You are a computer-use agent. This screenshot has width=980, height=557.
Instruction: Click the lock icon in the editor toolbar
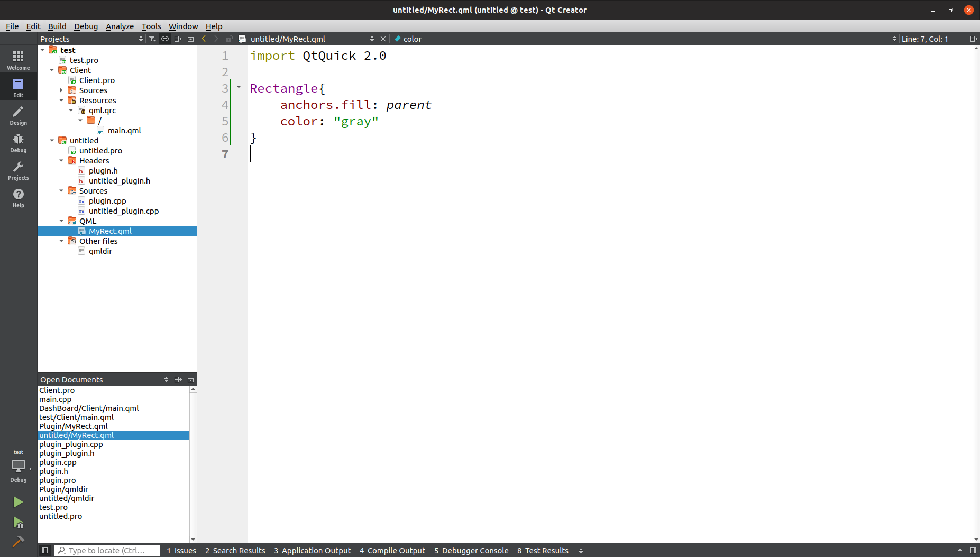tap(229, 38)
